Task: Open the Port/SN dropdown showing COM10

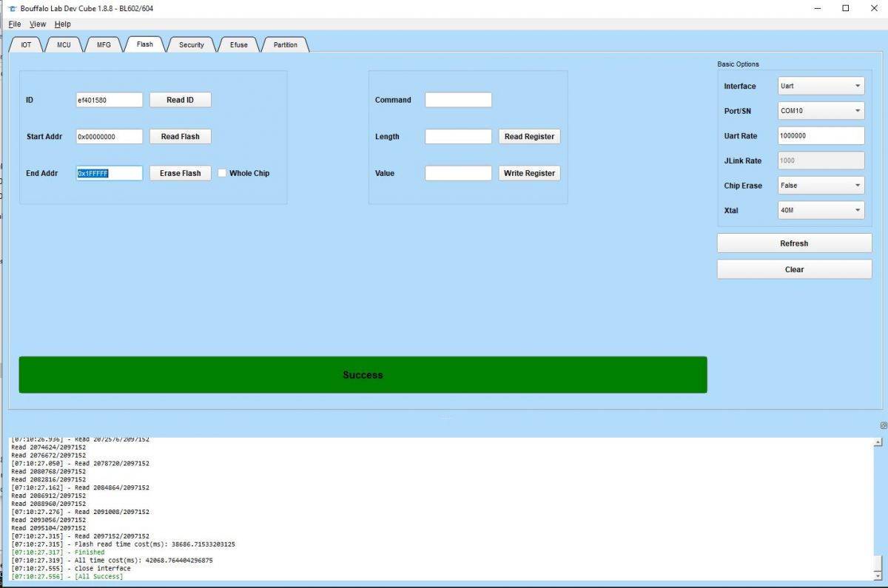Action: (x=821, y=111)
